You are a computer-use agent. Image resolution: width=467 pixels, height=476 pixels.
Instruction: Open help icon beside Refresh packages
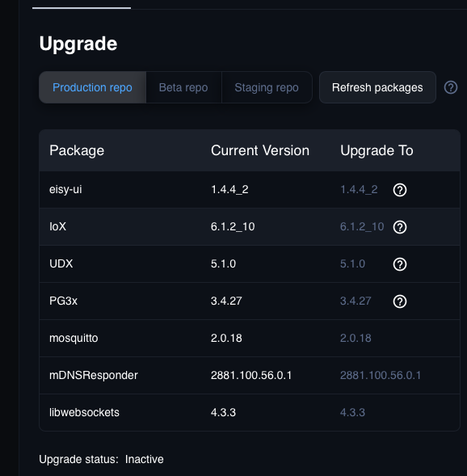[451, 87]
